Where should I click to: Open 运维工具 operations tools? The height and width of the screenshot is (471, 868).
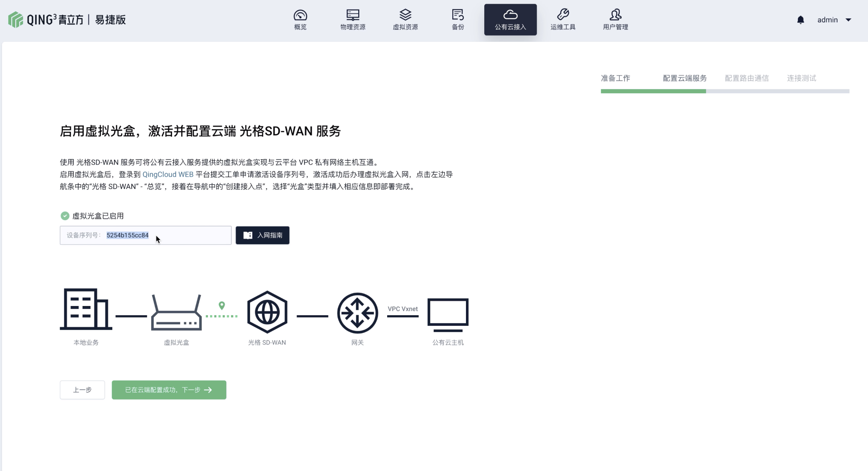[x=563, y=20]
